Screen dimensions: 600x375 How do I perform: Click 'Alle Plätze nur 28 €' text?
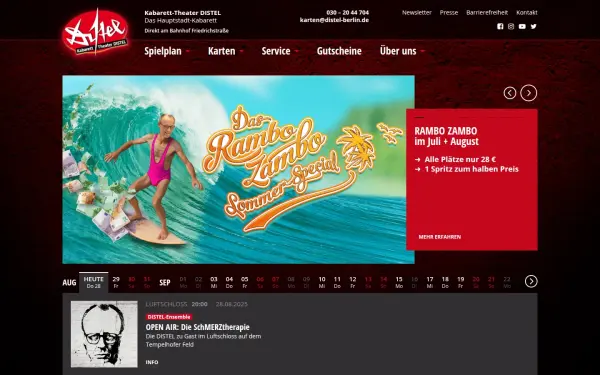460,159
